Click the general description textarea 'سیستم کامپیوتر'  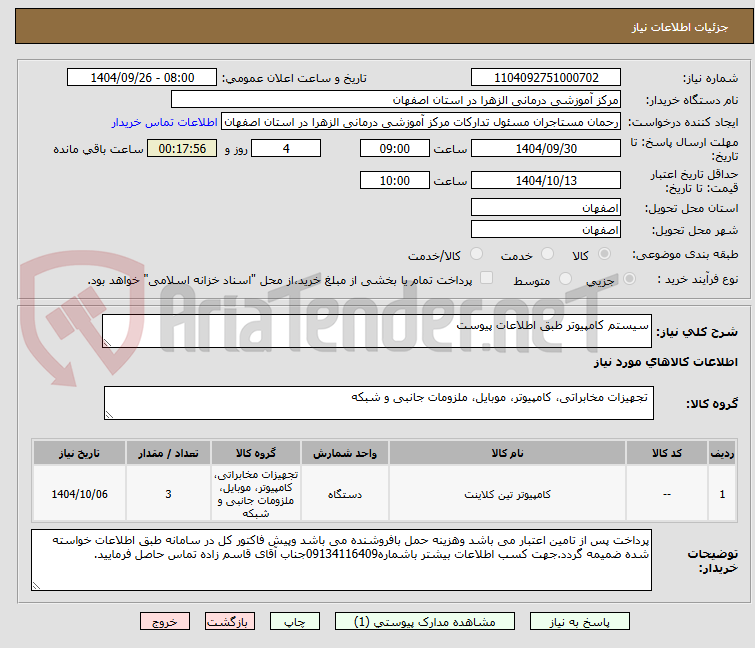coord(377,331)
